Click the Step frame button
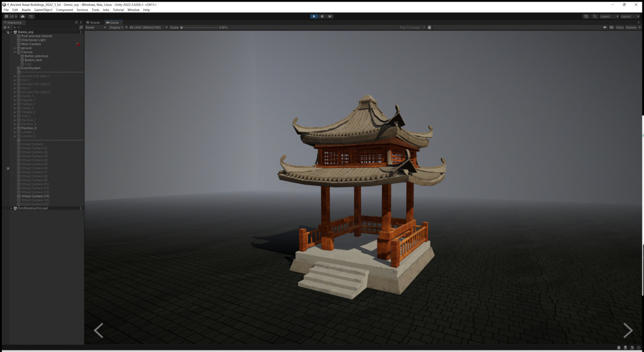 330,16
